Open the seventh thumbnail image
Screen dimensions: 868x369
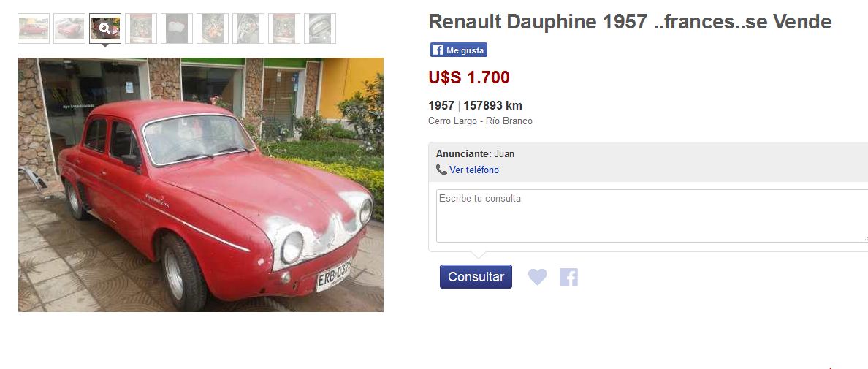click(x=248, y=28)
